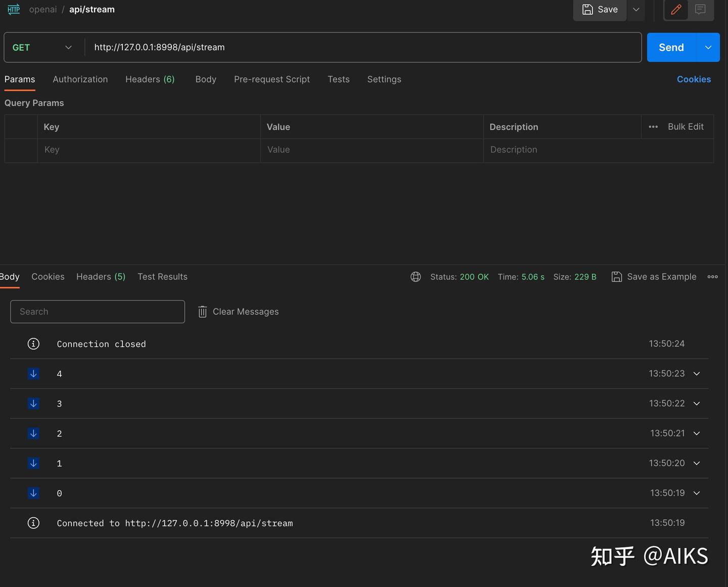Click inside the Search messages field
Viewport: 728px width, 587px height.
pyautogui.click(x=97, y=312)
